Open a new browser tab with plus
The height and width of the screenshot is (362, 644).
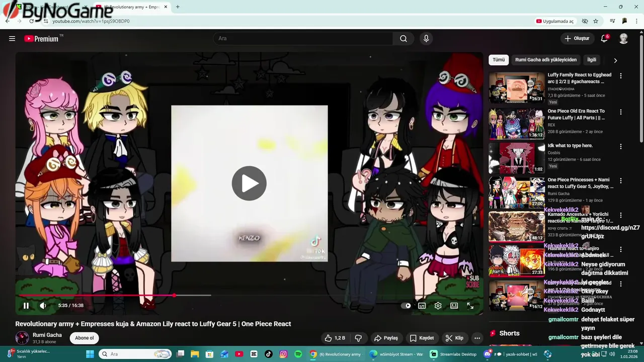pos(178,7)
